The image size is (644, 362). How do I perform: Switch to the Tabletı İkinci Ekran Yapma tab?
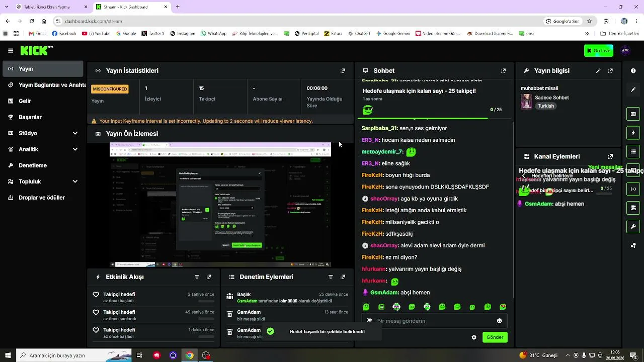[x=52, y=7]
